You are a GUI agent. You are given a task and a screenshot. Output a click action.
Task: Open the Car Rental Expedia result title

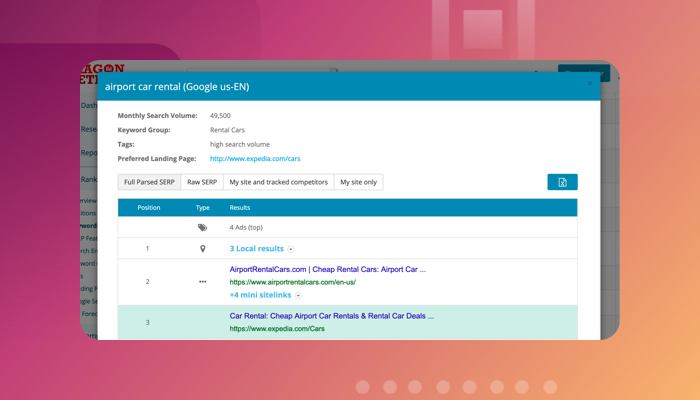coord(331,316)
